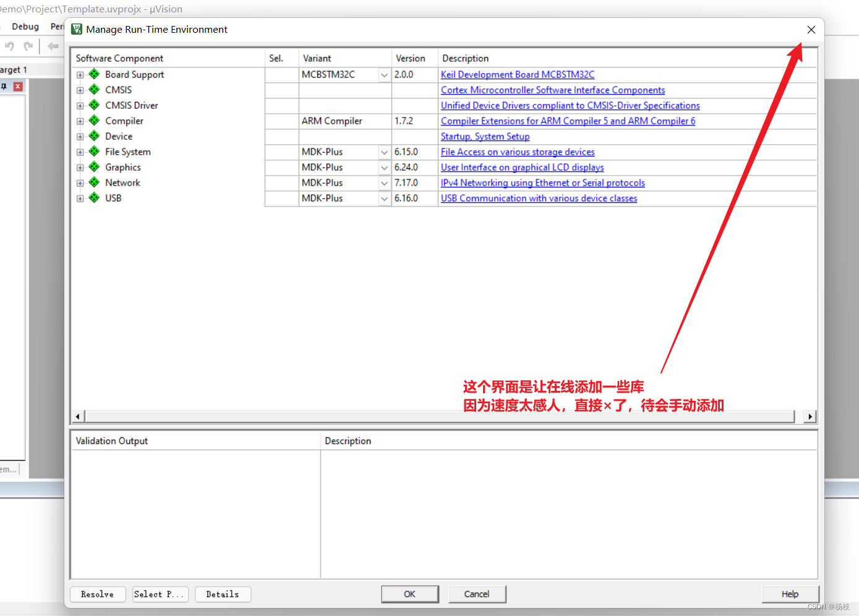
Task: Click the Board Support component diamond icon
Action: (x=94, y=74)
